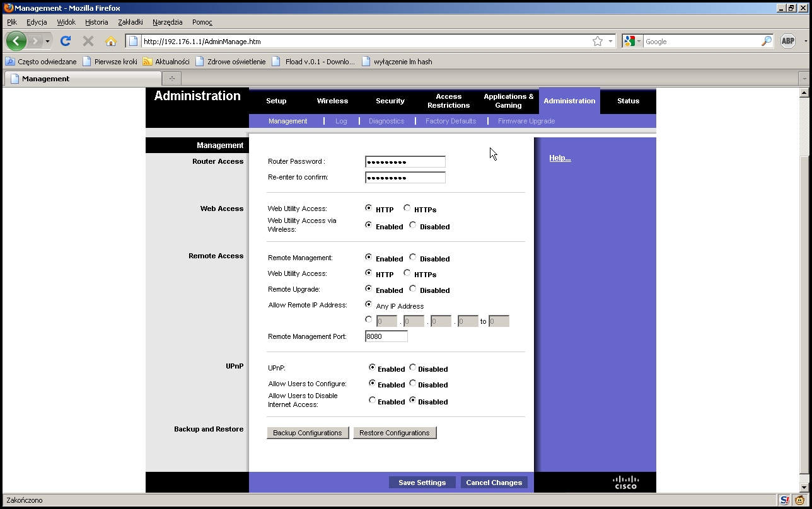The width and height of the screenshot is (812, 509).
Task: Disable Allow Users to Configure
Action: (x=413, y=383)
